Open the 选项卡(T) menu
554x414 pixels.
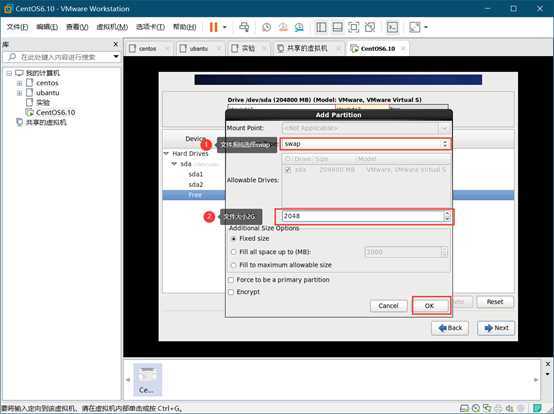pos(150,27)
